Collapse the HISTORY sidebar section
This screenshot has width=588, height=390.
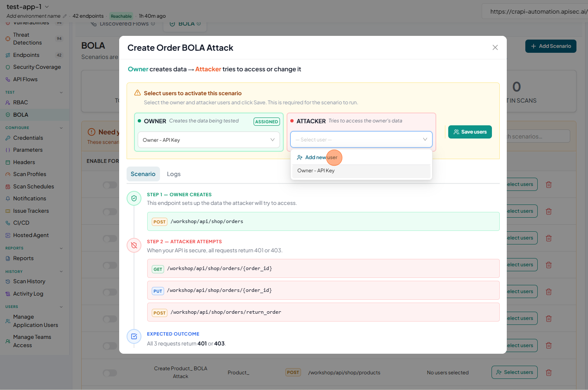pos(61,272)
